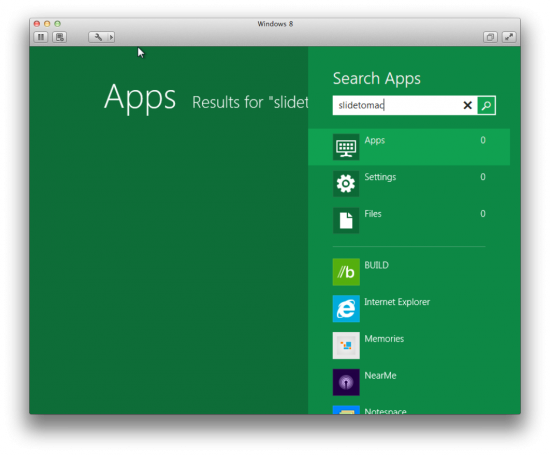Screen dimensions: 550x455
Task: Clear the search text with X
Action: (x=468, y=105)
